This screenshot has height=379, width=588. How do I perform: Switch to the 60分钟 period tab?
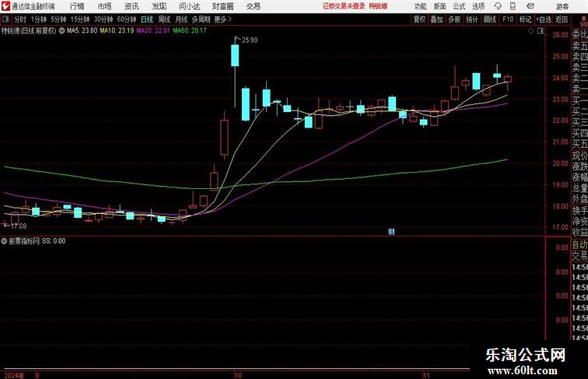[x=127, y=19]
